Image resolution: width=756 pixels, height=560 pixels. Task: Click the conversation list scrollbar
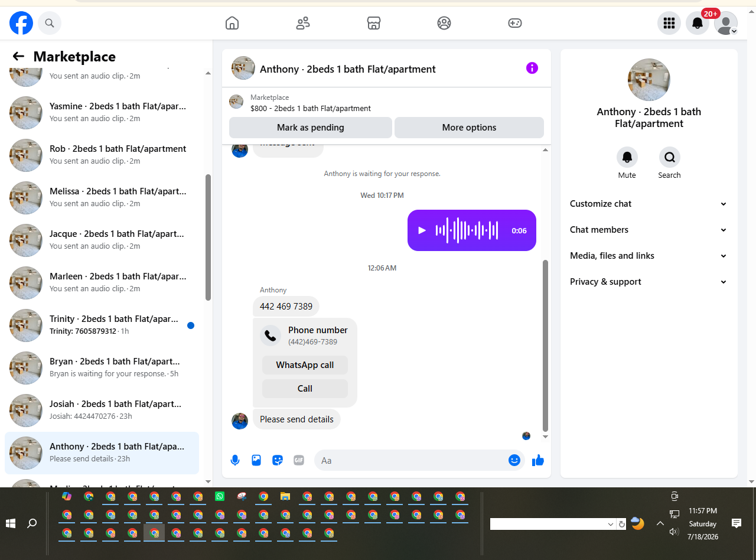coord(208,237)
